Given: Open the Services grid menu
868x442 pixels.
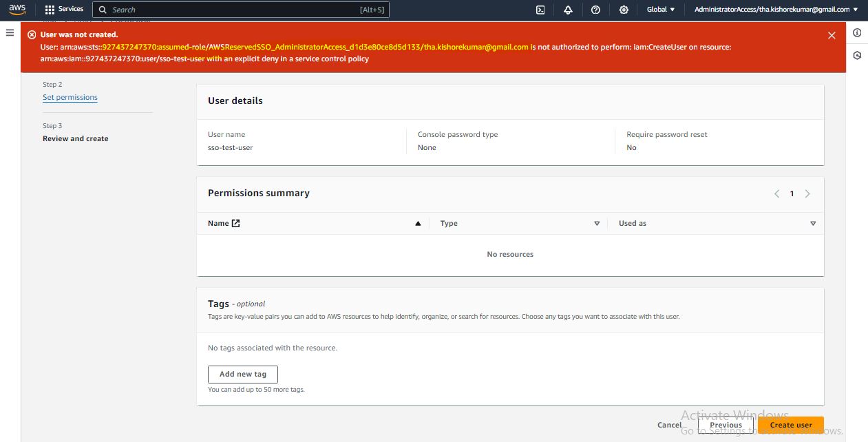Looking at the screenshot, I should tap(64, 10).
